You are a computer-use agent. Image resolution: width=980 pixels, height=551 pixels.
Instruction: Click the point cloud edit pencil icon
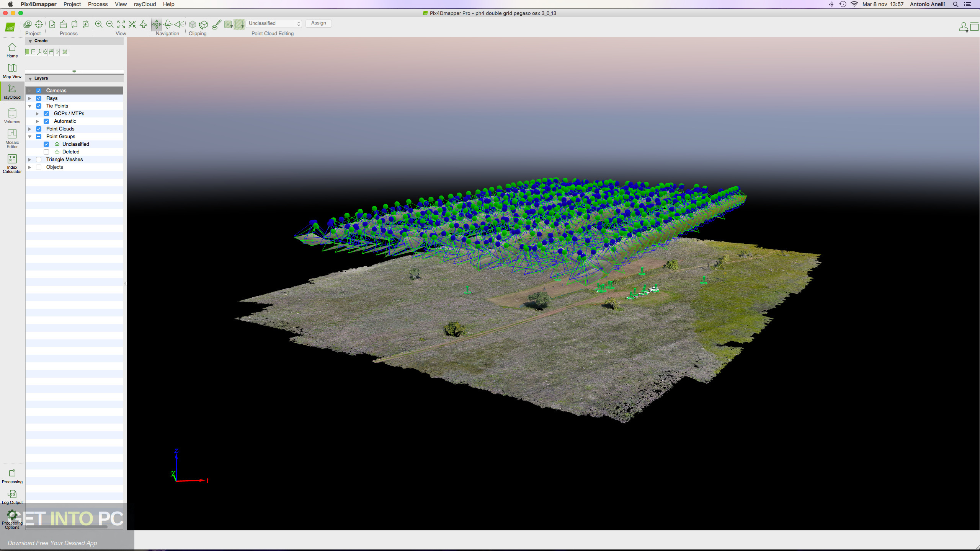[x=216, y=24]
